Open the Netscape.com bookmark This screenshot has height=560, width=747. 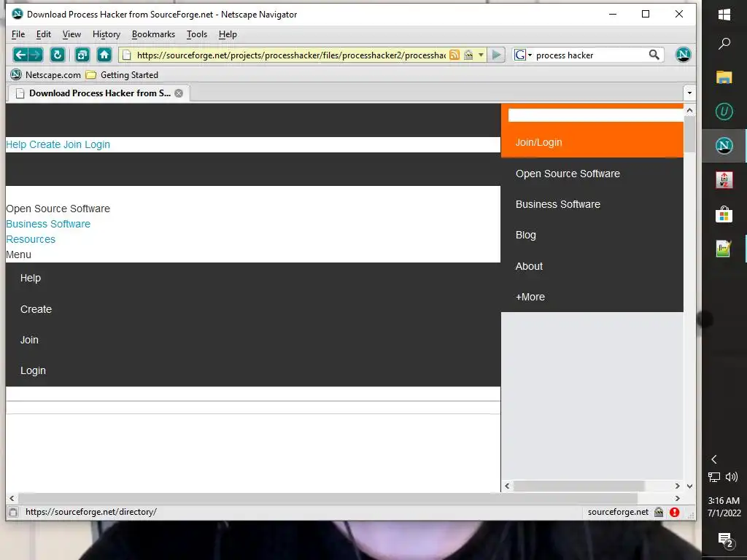click(x=46, y=75)
